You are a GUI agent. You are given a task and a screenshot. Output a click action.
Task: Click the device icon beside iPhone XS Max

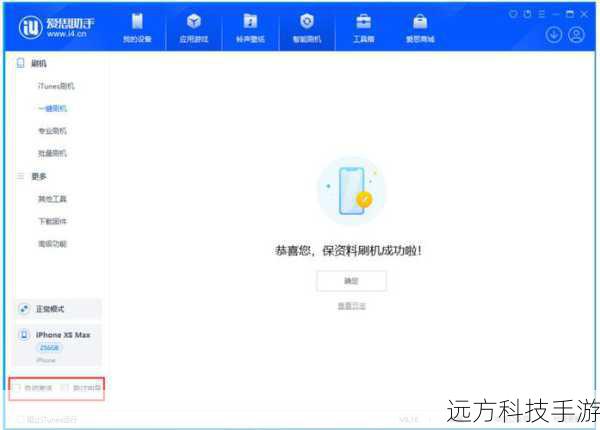pos(24,335)
